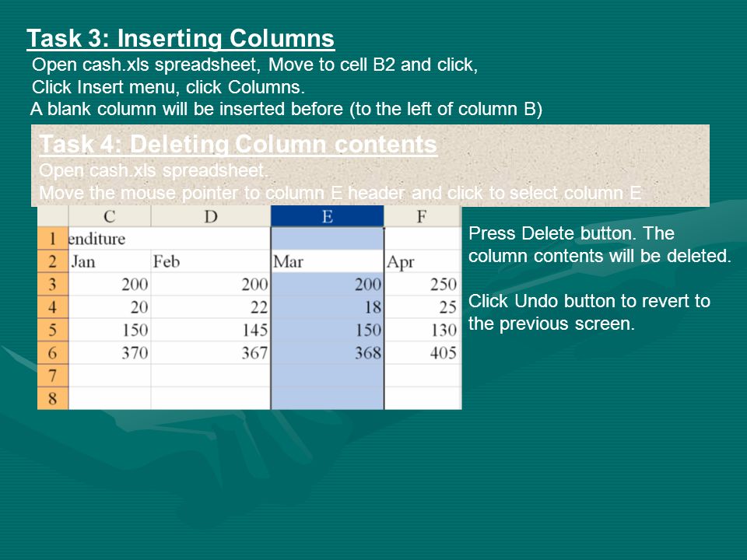Select the Jan cell

[x=110, y=261]
